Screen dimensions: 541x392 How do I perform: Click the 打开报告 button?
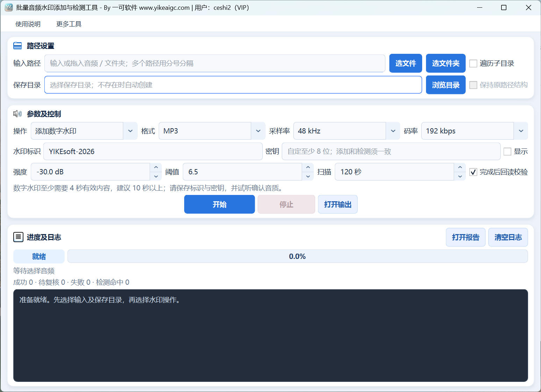(466, 237)
